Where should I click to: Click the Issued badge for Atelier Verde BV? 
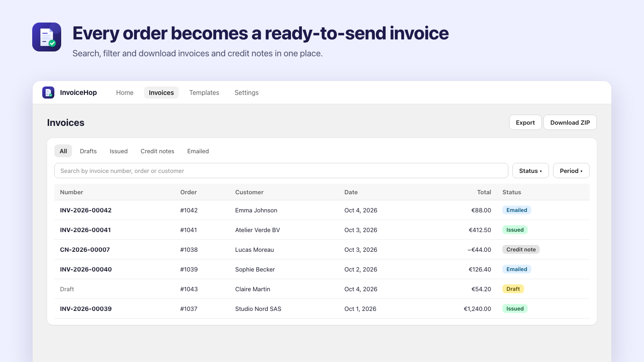pos(515,230)
